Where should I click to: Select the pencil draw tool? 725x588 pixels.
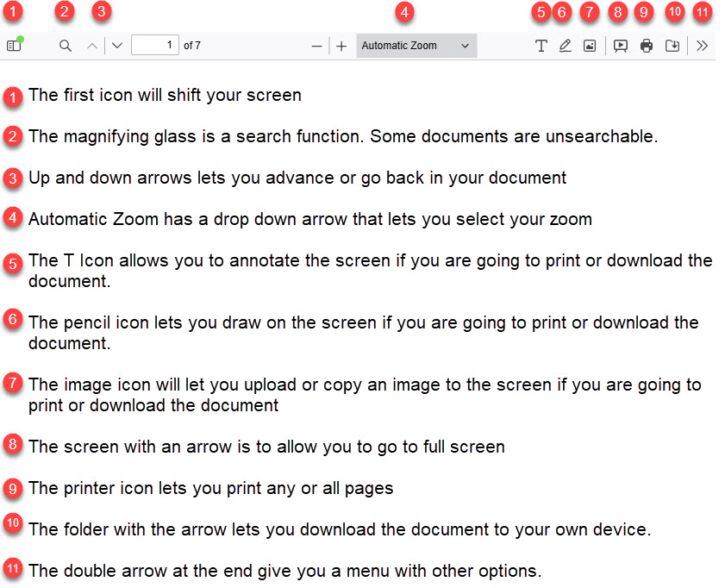coord(566,47)
